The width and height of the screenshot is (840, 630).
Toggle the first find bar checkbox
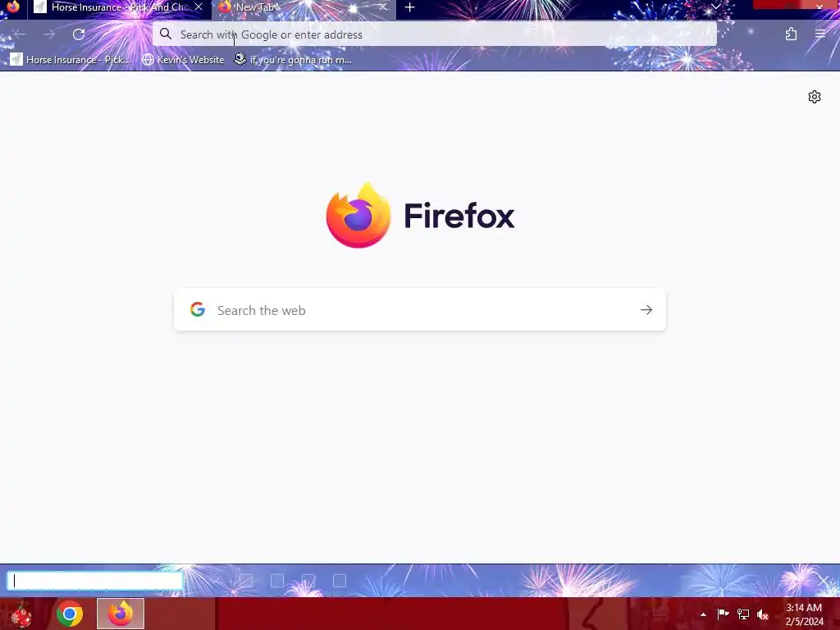point(246,581)
